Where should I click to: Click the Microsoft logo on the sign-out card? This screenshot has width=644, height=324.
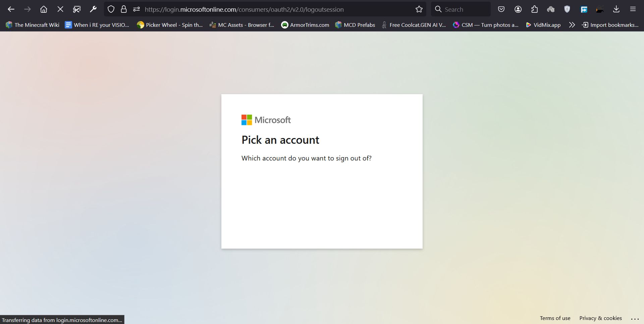pyautogui.click(x=266, y=120)
